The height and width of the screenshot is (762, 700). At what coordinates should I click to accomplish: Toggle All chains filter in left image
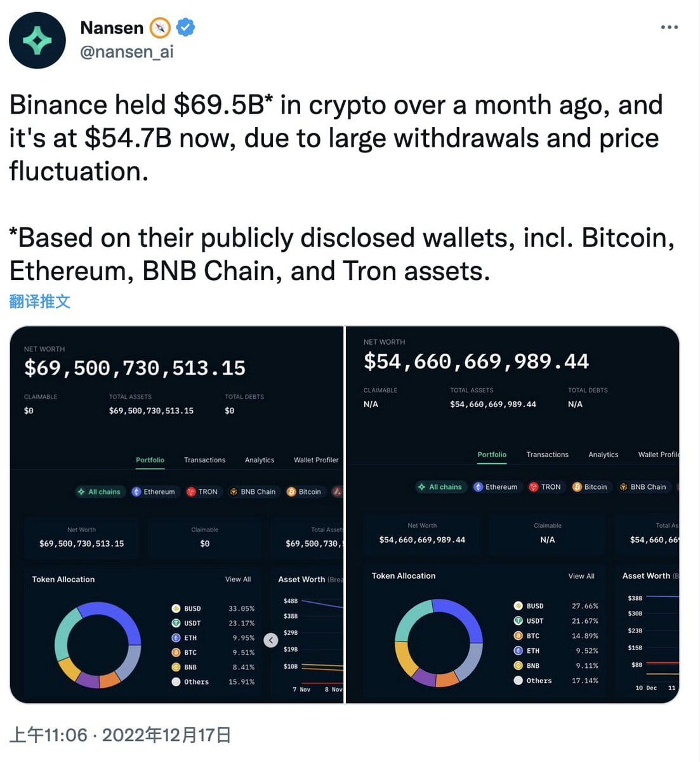tap(99, 491)
